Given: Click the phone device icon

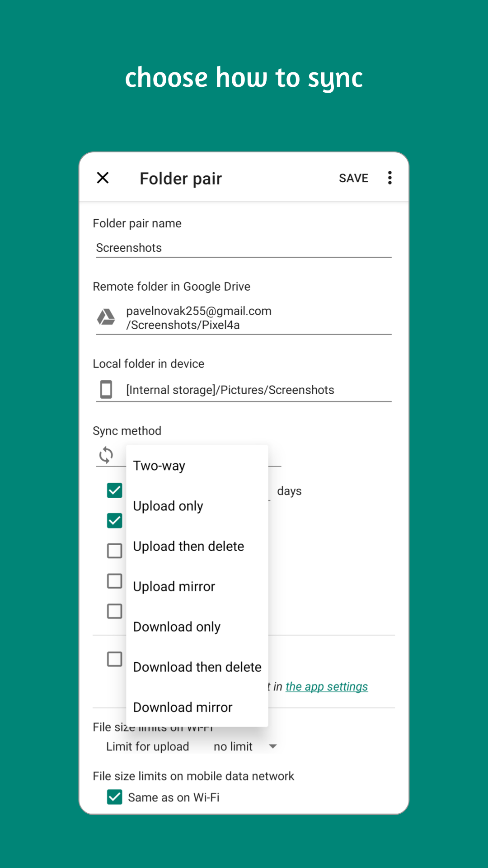Looking at the screenshot, I should 106,389.
